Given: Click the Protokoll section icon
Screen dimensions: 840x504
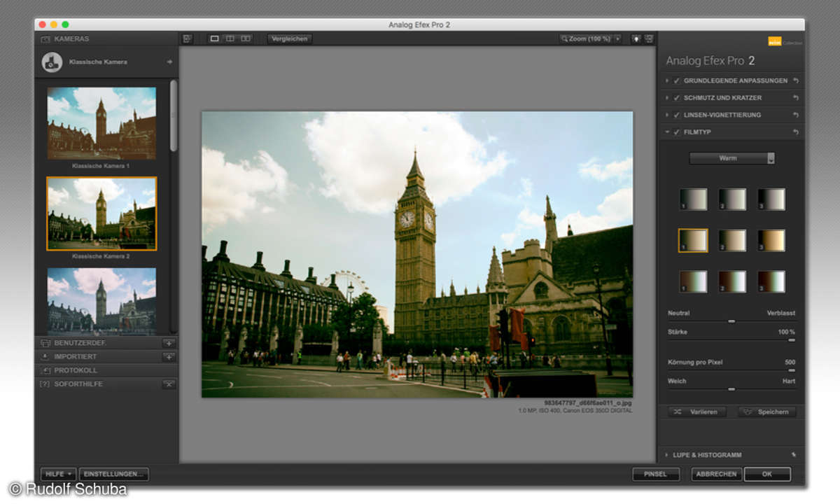Looking at the screenshot, I should pyautogui.click(x=45, y=370).
